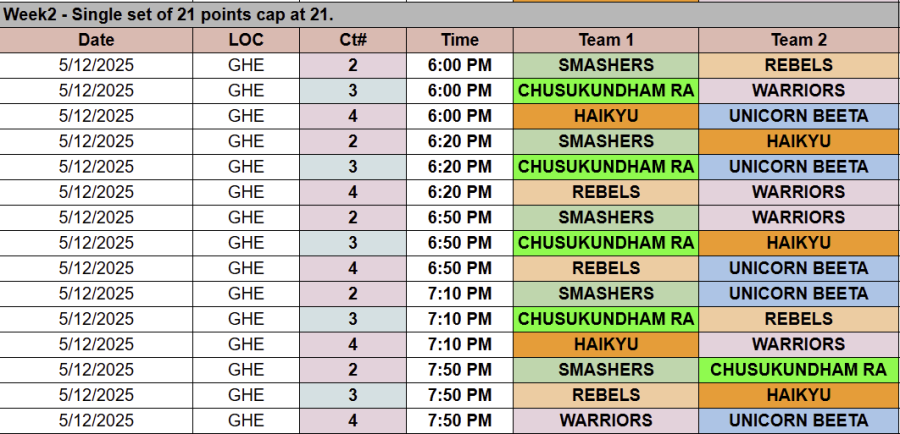Viewport: 900px width, 434px height.
Task: Click WARRIORS facing REBELS at 6:20 PM
Action: [x=798, y=191]
